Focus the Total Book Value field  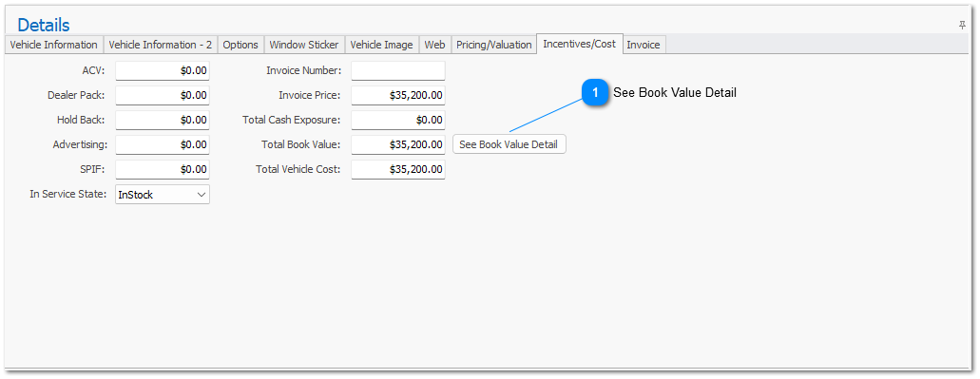point(398,145)
